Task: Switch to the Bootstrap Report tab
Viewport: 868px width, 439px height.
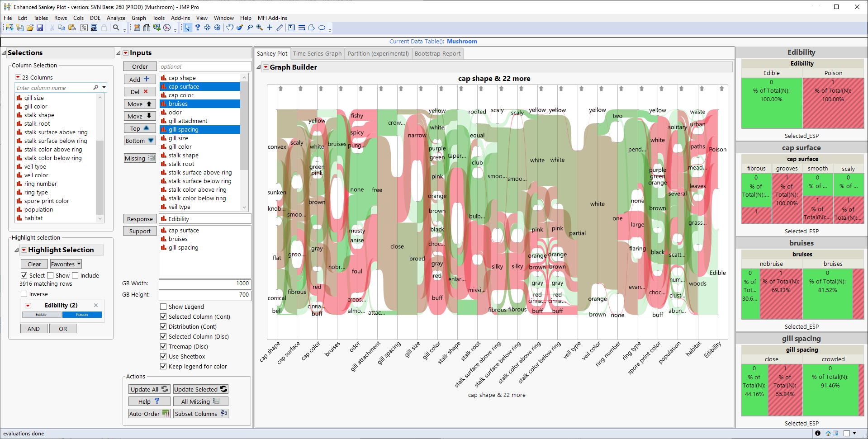Action: coord(437,53)
